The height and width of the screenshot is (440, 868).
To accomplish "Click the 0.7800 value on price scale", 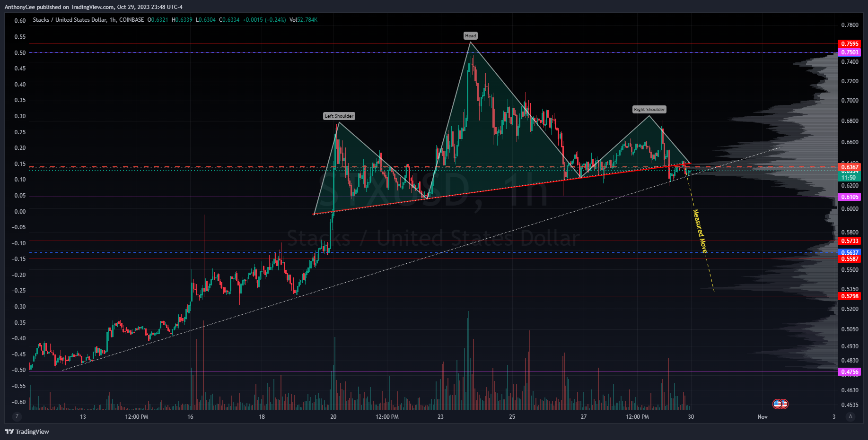I will [x=850, y=25].
